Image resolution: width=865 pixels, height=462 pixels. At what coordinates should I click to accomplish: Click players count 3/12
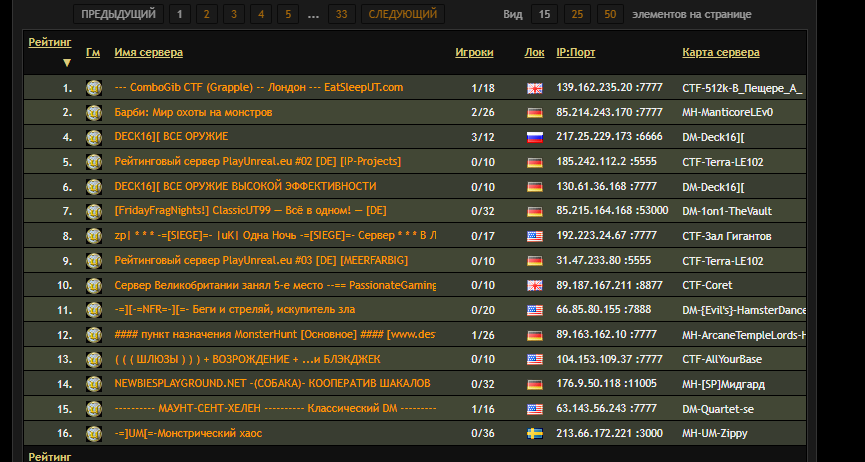click(483, 137)
